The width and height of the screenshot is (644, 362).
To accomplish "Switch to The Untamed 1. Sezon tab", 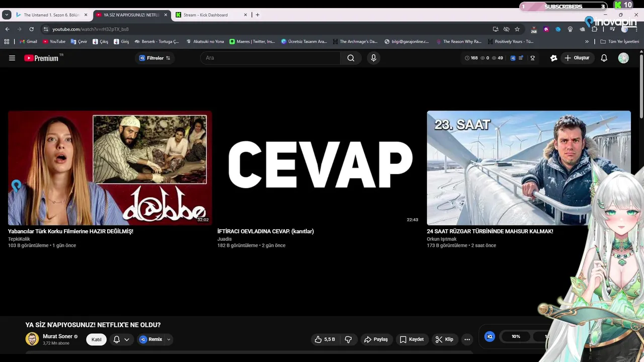I will coord(52,15).
